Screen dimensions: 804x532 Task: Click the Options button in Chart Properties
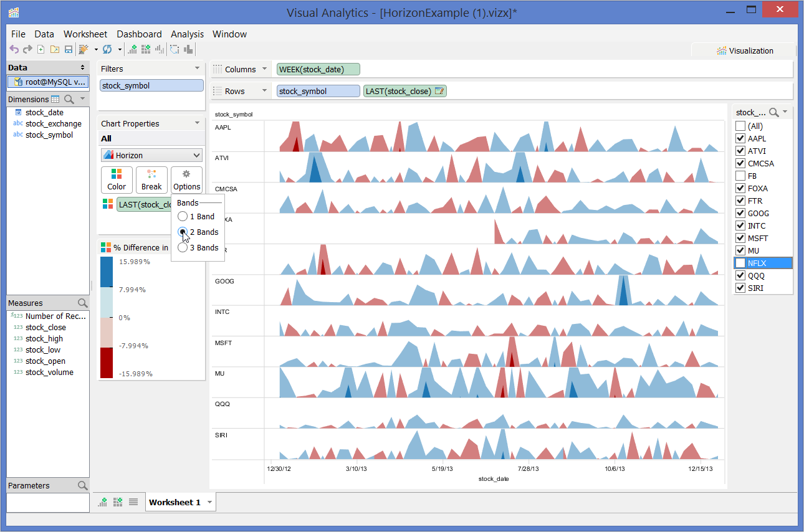(x=186, y=180)
